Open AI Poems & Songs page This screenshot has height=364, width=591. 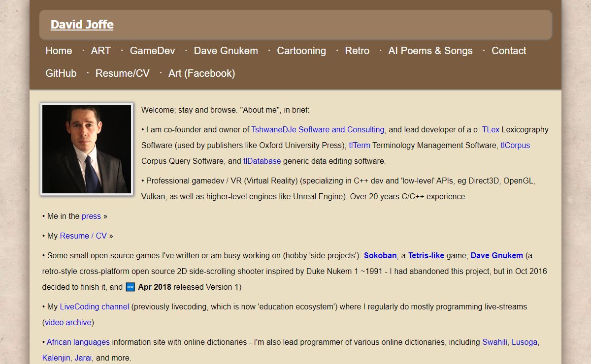[x=430, y=51]
